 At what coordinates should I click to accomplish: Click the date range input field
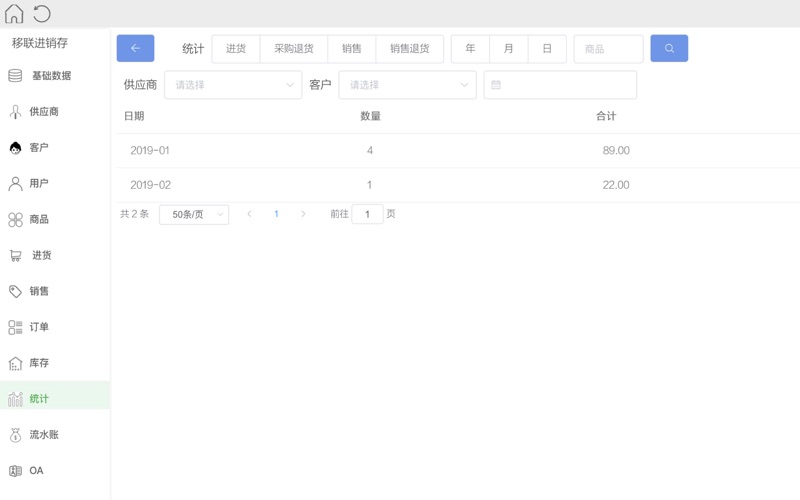click(560, 85)
